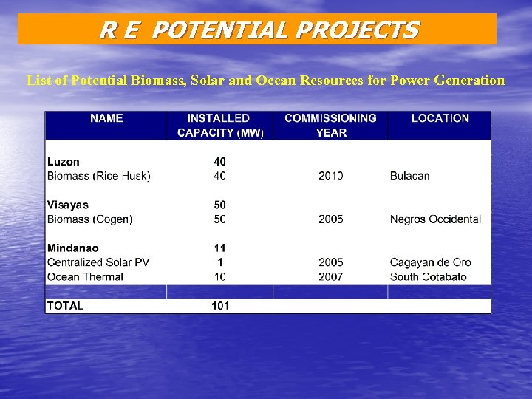
Task: Select the 'Ocean Thermal' cell
Action: 85,277
